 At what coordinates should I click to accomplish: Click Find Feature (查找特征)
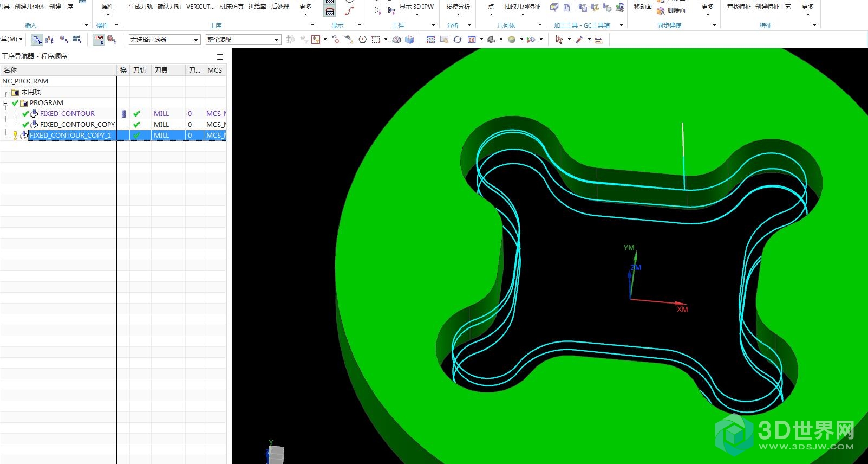coord(739,7)
